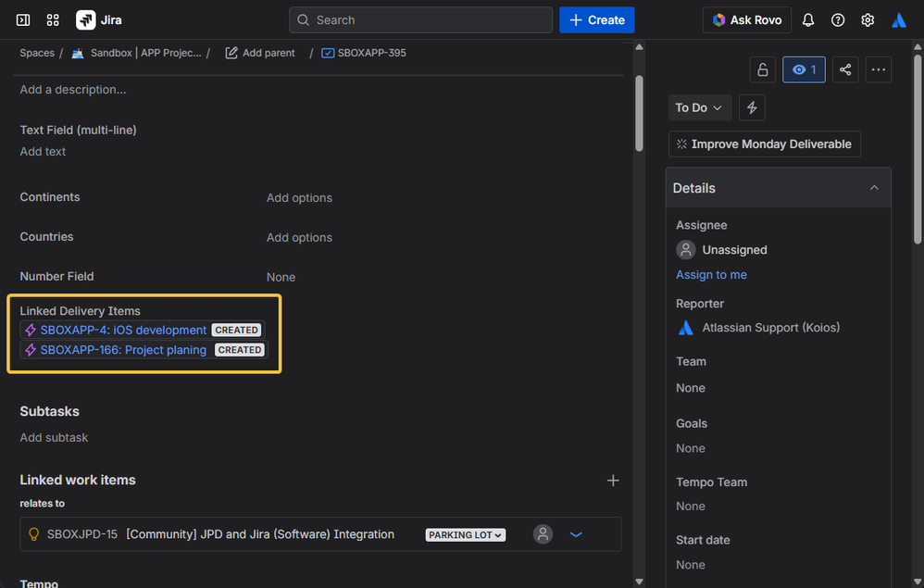Click main panel scroll-down arrow

click(x=639, y=581)
